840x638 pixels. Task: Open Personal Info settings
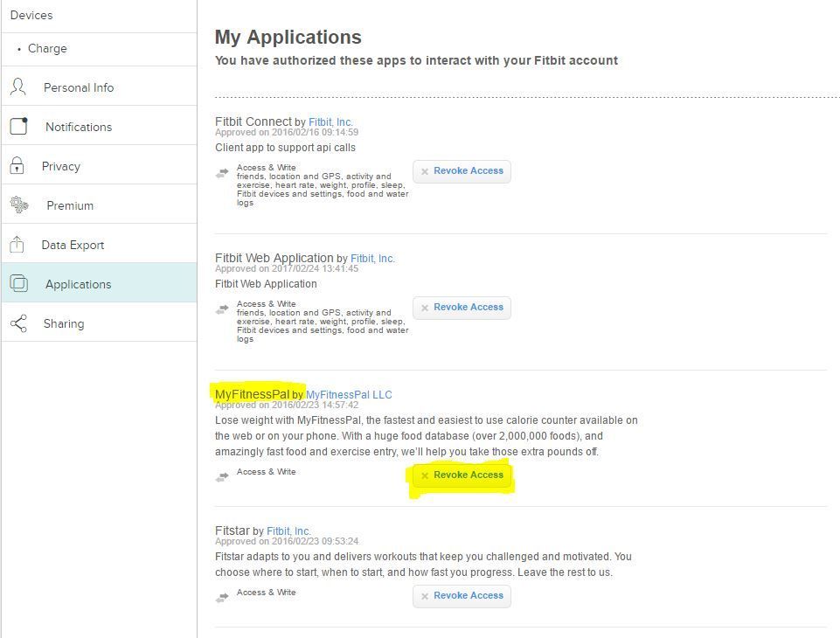[99, 87]
